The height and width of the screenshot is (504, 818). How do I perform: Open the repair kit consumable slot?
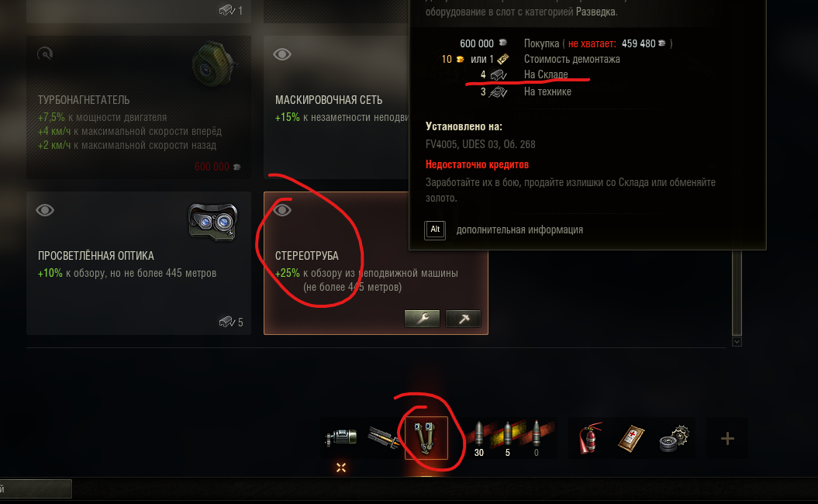(x=674, y=438)
